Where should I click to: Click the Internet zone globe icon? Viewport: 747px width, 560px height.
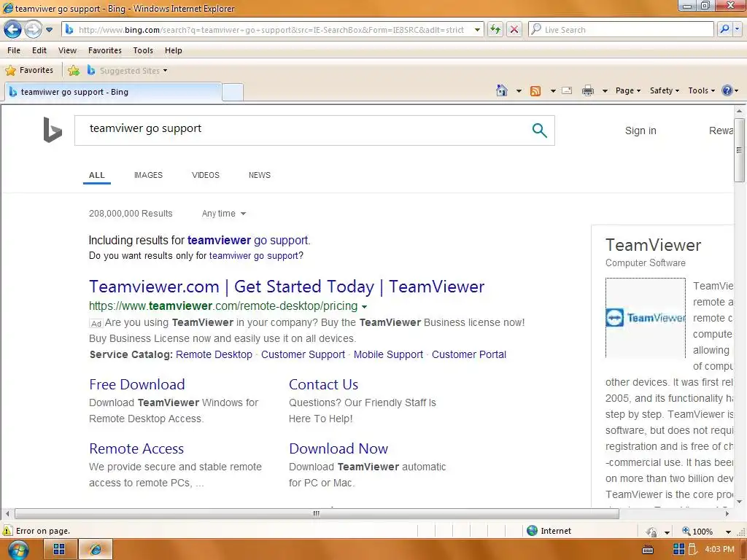[532, 531]
